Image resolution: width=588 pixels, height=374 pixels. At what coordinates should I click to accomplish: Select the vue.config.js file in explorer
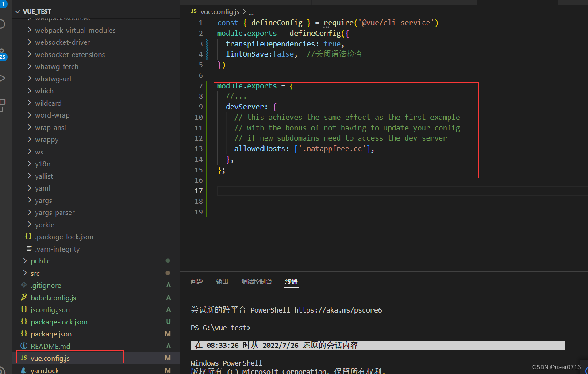[58, 358]
